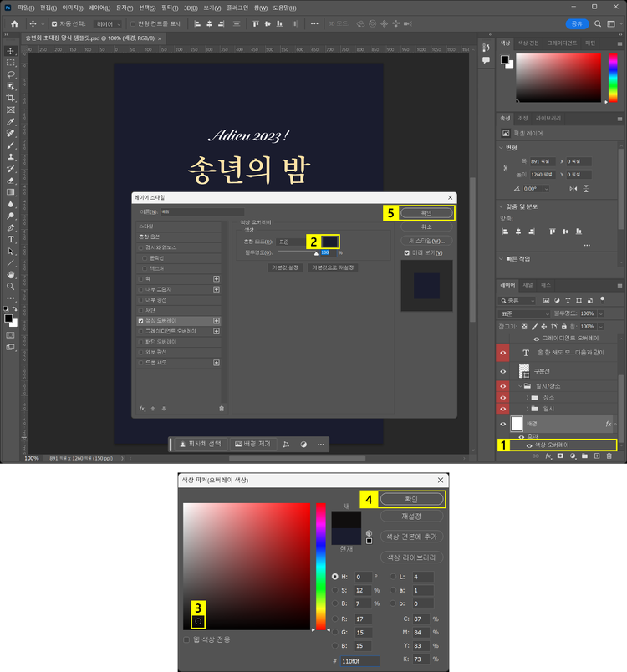Click 새 스타일(W)... button

[x=426, y=241]
